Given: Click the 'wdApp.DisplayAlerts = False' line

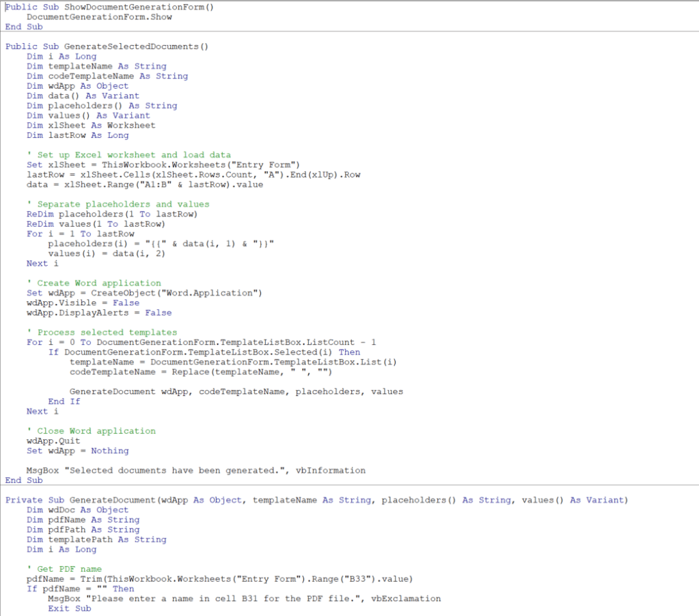Looking at the screenshot, I should [99, 313].
